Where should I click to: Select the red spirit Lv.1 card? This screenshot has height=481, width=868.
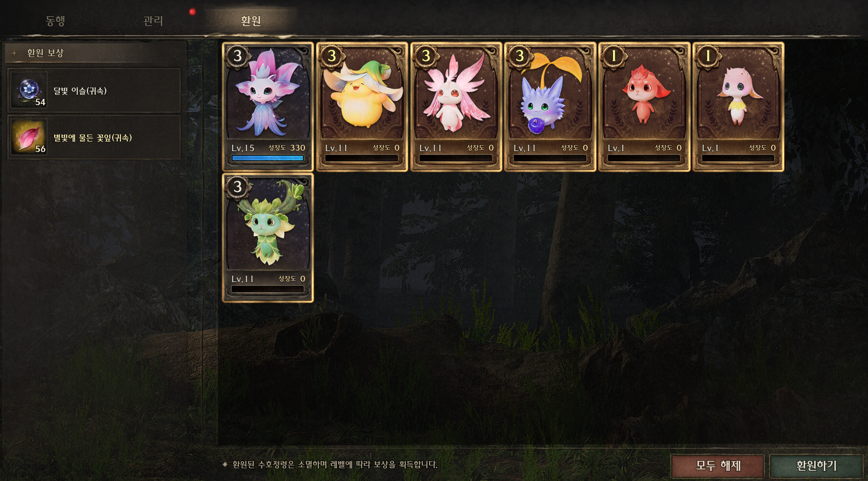click(x=644, y=107)
